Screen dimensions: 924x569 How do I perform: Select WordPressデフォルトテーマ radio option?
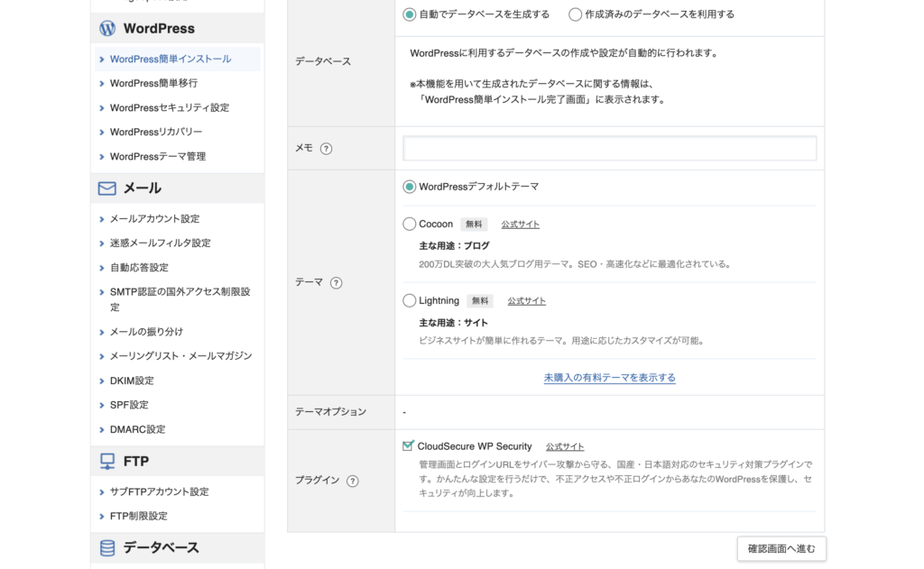click(x=410, y=187)
